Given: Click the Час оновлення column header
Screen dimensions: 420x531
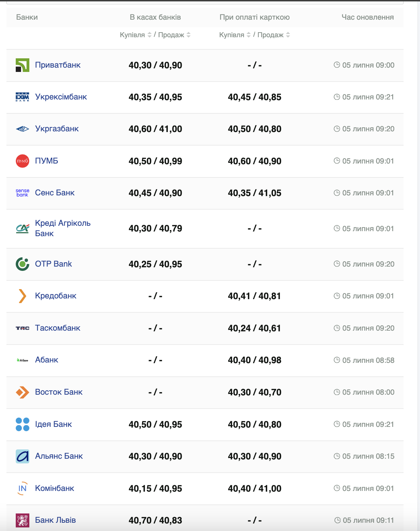Looking at the screenshot, I should point(367,17).
